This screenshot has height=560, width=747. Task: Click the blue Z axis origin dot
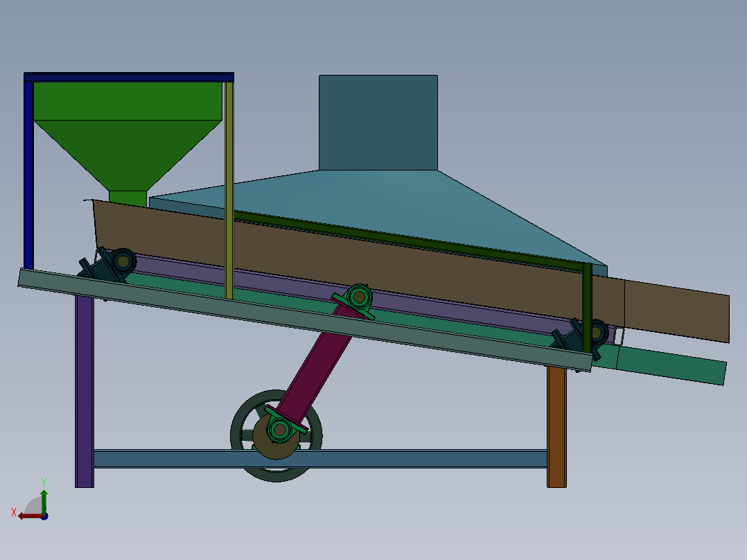[44, 516]
